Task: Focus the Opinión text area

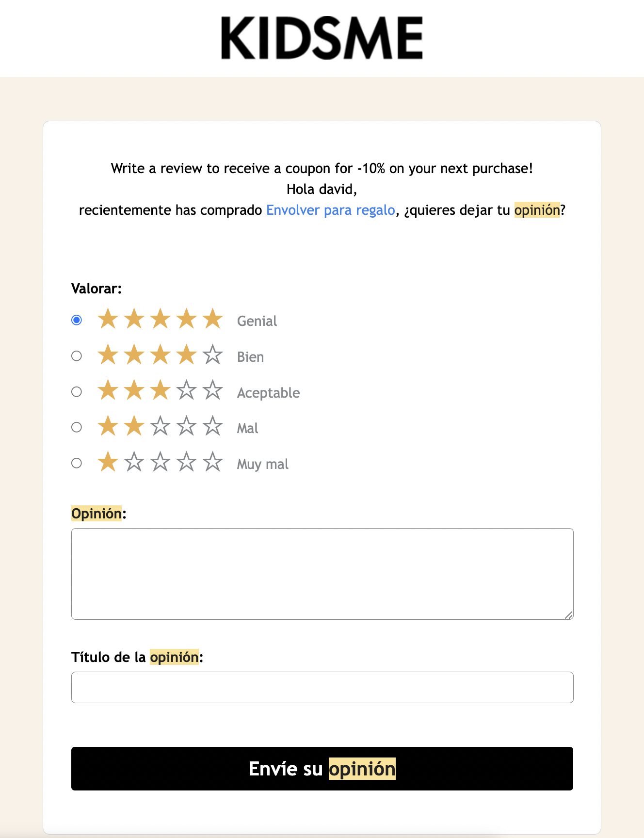Action: [322, 574]
